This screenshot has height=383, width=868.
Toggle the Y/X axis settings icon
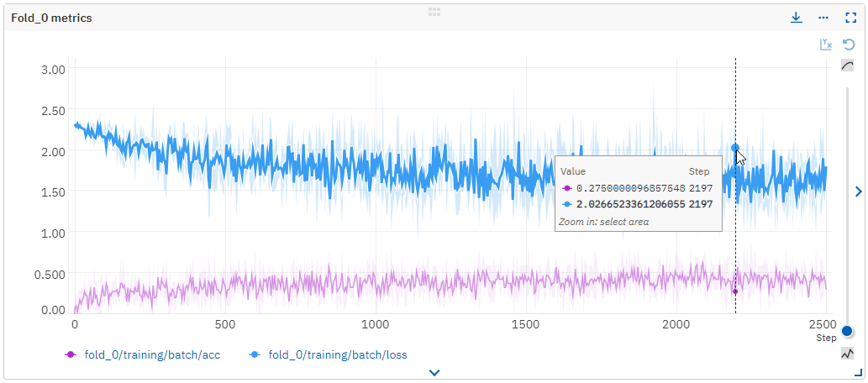(826, 45)
